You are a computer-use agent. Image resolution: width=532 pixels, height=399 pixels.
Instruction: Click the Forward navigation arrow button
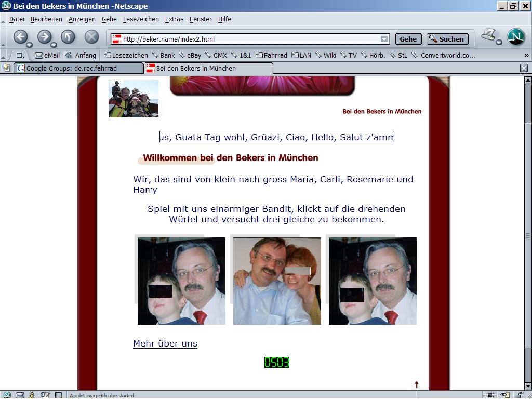click(x=44, y=37)
